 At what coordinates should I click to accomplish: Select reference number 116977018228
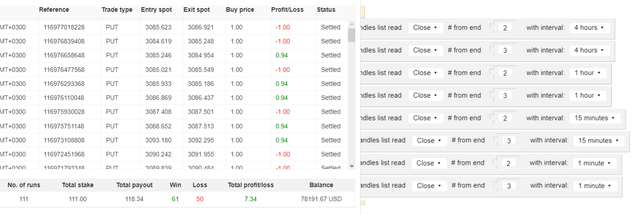coord(64,27)
